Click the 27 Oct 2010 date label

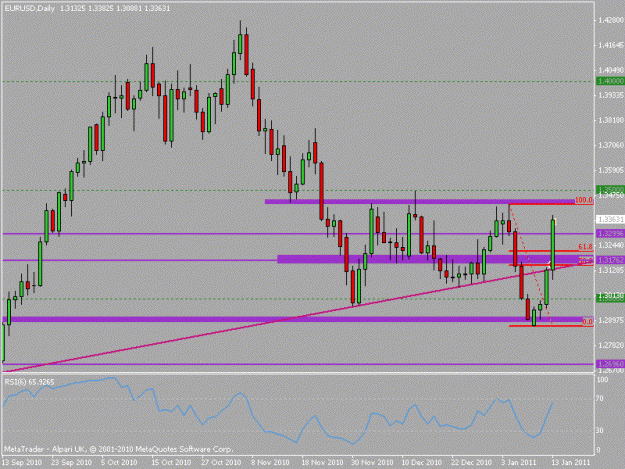(221, 463)
